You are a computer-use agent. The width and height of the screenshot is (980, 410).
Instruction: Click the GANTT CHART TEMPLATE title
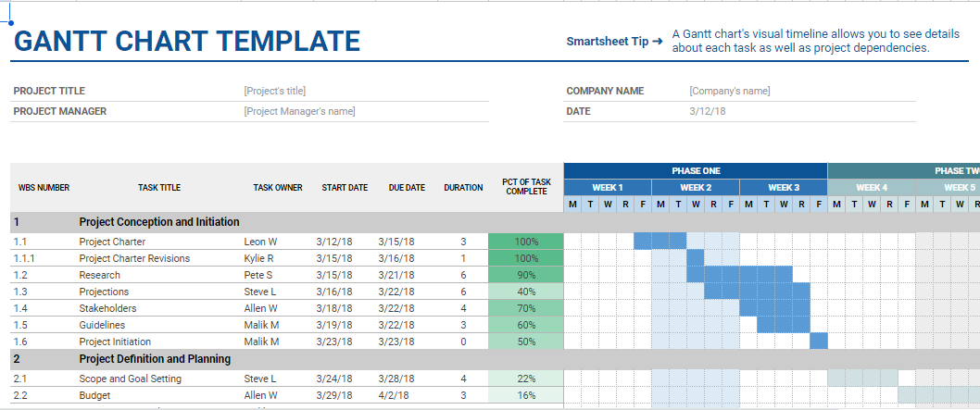186,42
